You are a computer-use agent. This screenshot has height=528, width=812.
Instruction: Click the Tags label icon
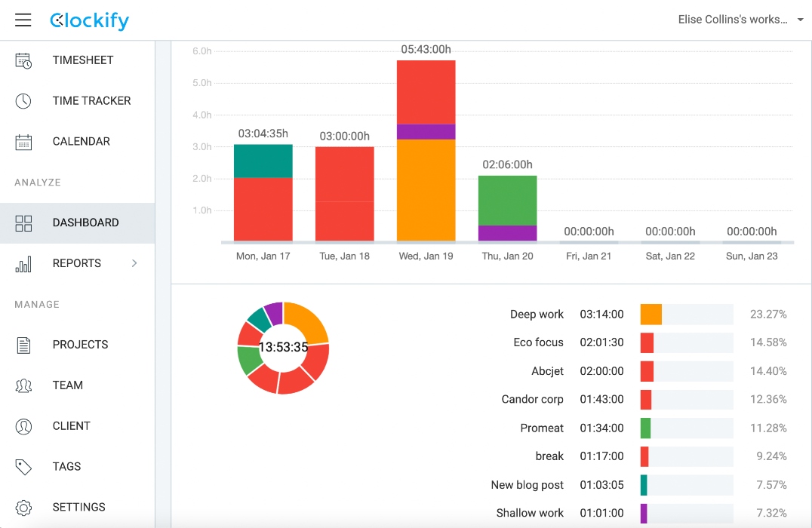point(23,466)
